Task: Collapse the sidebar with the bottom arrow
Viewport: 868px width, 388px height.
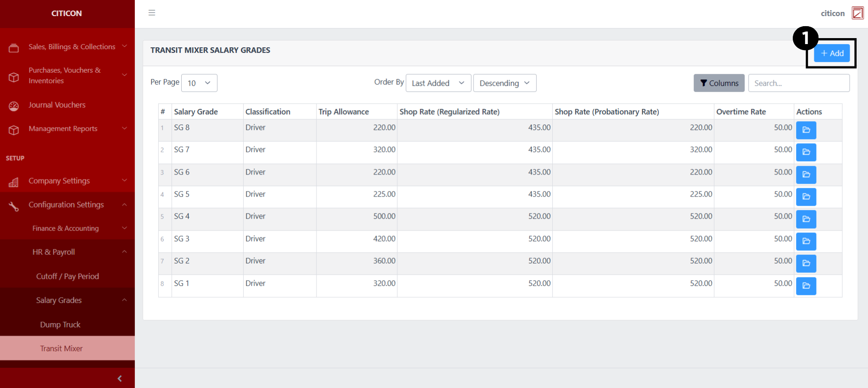Action: click(120, 378)
